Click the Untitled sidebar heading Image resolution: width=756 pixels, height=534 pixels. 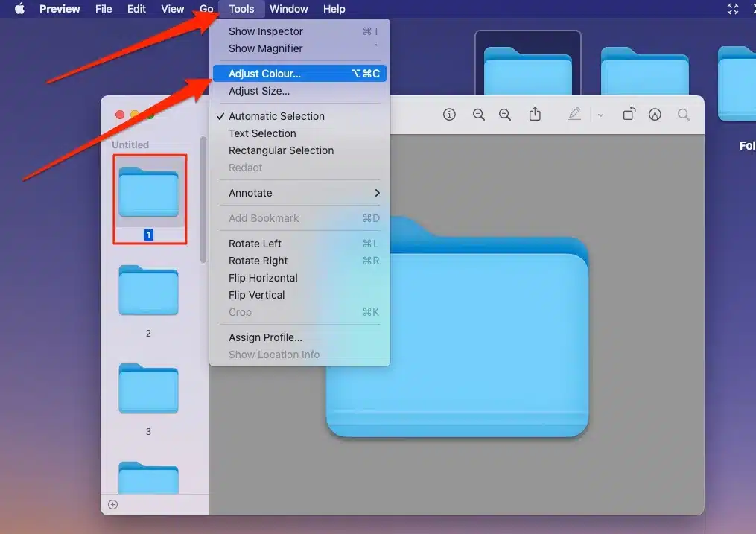[130, 144]
